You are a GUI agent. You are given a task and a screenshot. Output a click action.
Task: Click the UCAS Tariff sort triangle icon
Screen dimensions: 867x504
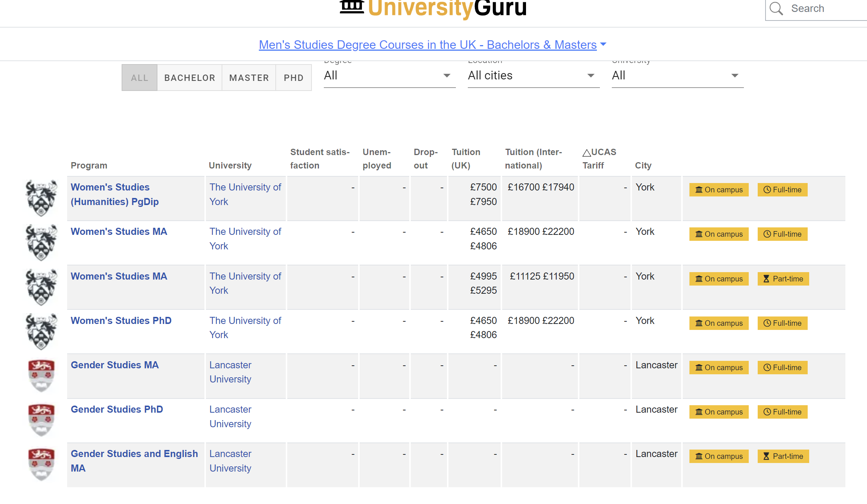(x=586, y=153)
